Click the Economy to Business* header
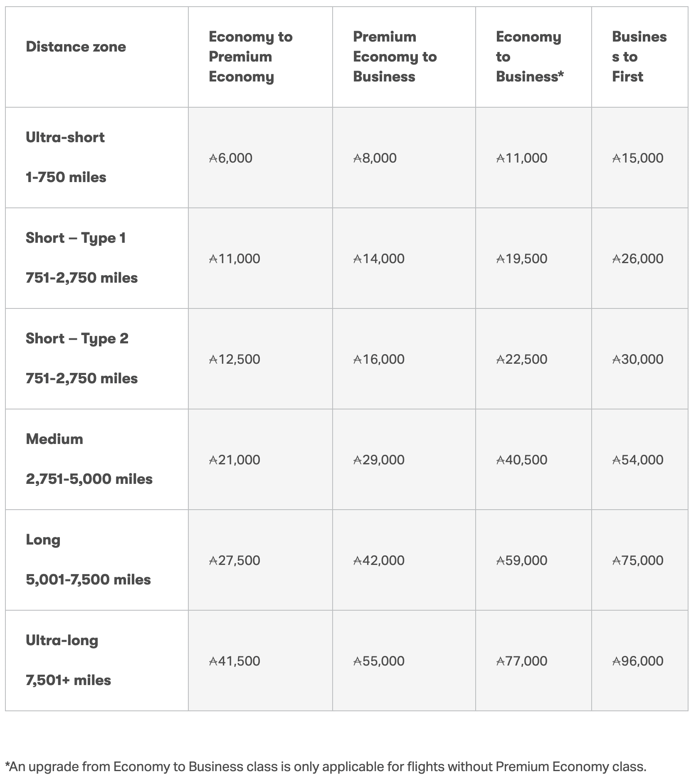 (x=529, y=57)
